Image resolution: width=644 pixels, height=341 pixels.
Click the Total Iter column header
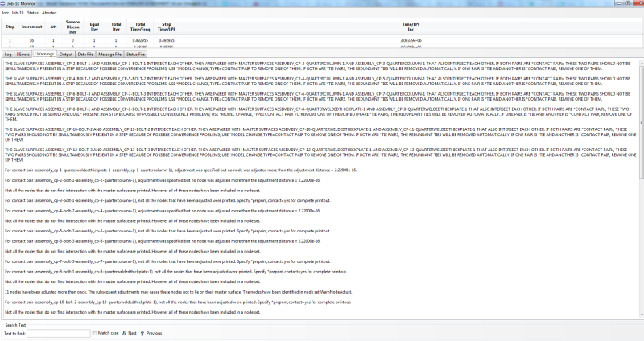(116, 27)
